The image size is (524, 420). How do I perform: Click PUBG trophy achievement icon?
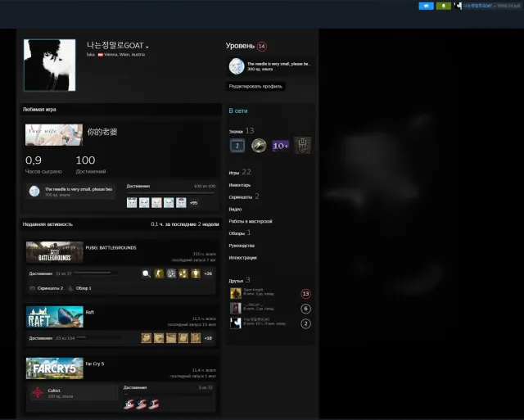pos(196,273)
